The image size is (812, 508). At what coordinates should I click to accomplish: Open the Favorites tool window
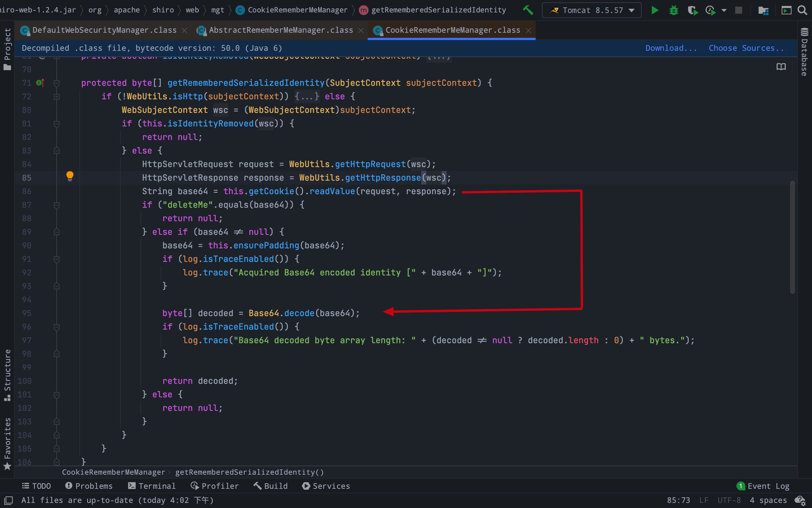[7, 443]
